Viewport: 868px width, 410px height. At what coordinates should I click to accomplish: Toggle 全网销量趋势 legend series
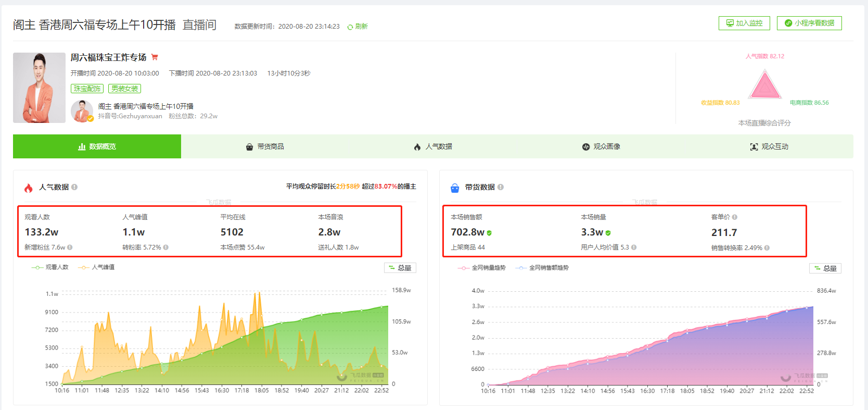pyautogui.click(x=482, y=268)
